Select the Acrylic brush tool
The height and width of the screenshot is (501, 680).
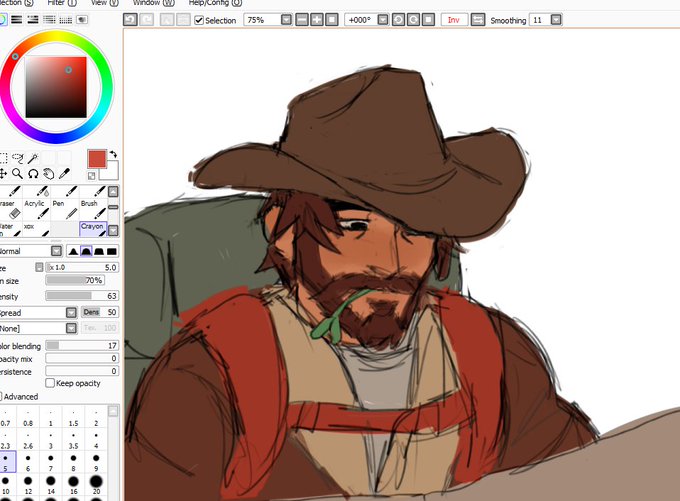[36, 208]
